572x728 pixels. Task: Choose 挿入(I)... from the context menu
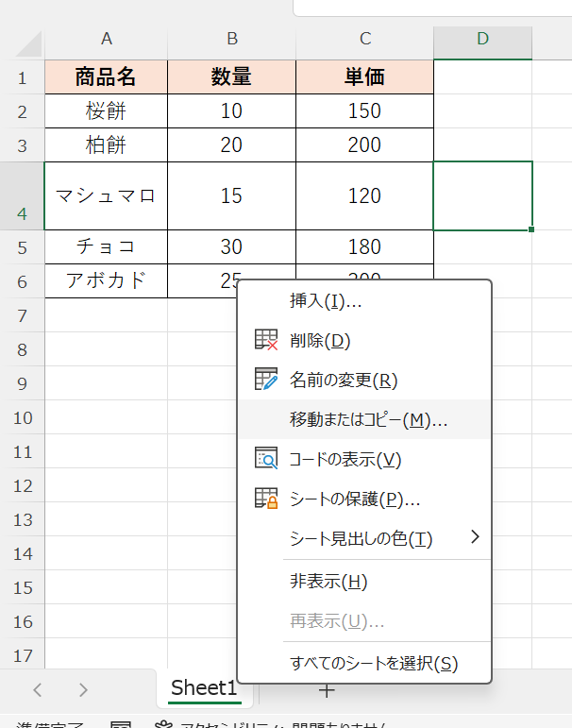[326, 301]
